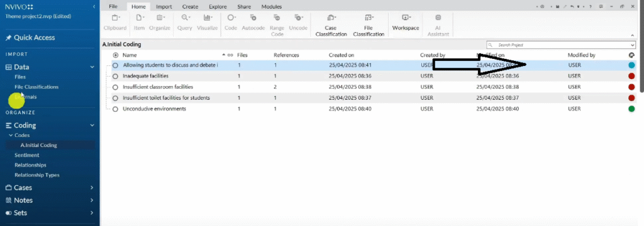Image resolution: width=644 pixels, height=226 pixels.
Task: Switch to the Create tab
Action: point(190,6)
